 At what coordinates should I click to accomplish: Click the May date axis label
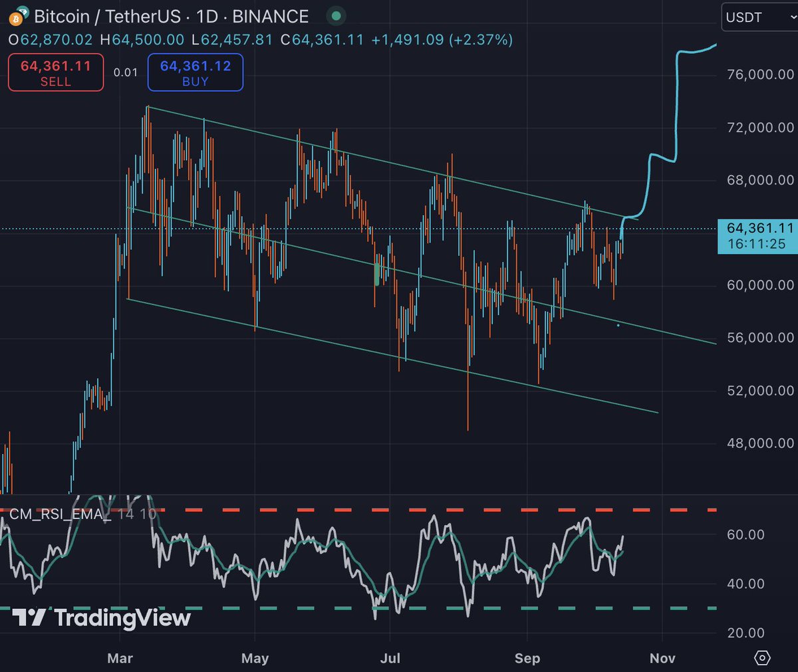pyautogui.click(x=255, y=658)
